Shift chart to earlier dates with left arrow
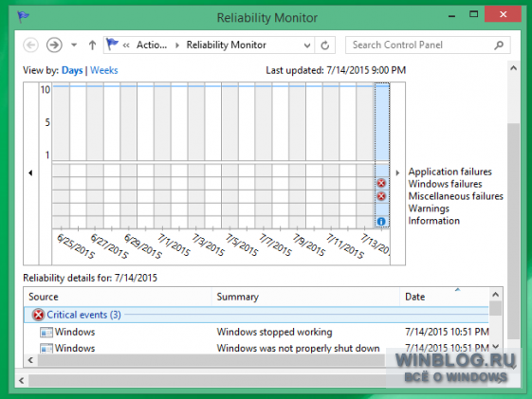532x399 pixels. 30,172
